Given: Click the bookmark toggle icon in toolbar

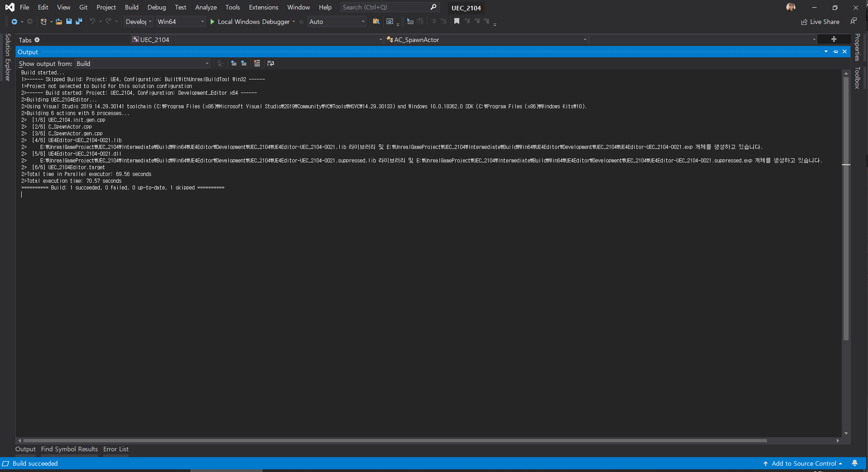Looking at the screenshot, I should [457, 21].
